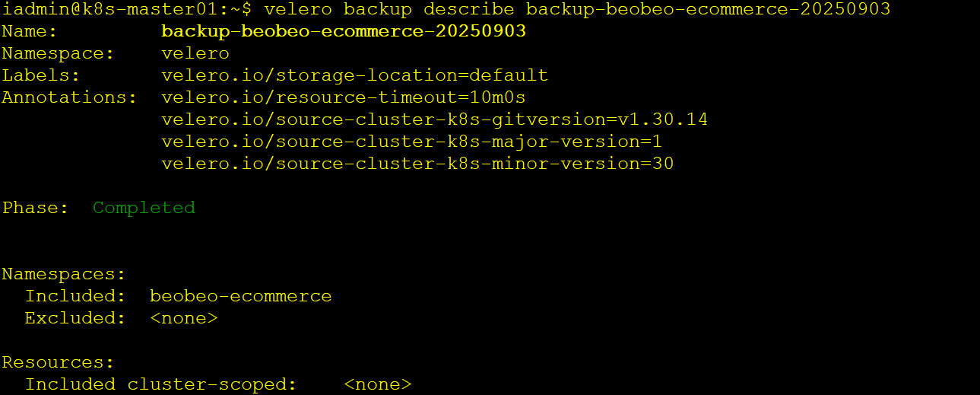Click the Excluded namespaces <none> value
This screenshot has height=395, width=980.
pos(184,318)
